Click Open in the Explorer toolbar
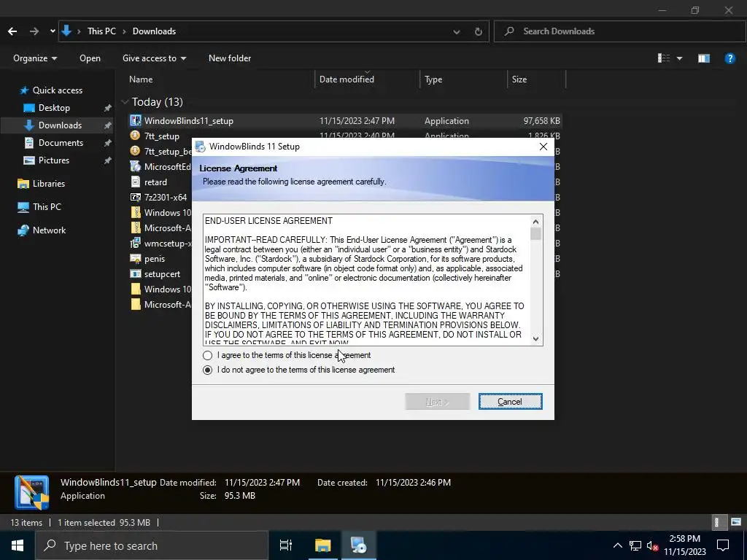This screenshot has height=560, width=747. 90,58
